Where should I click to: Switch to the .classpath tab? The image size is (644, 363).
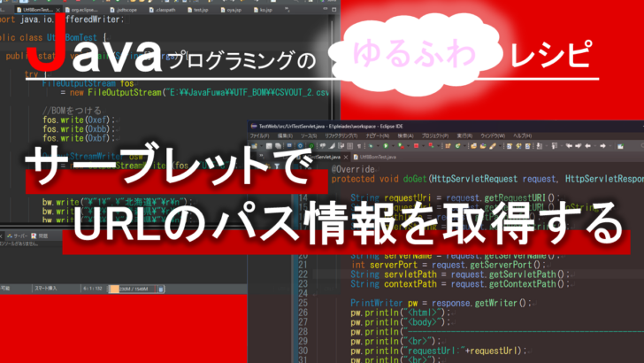pyautogui.click(x=162, y=10)
